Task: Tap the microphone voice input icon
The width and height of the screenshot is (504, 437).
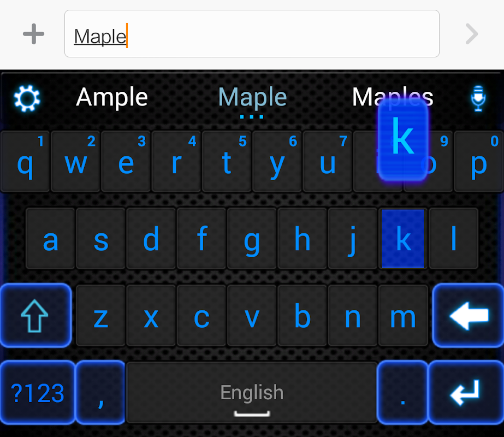Action: [478, 98]
